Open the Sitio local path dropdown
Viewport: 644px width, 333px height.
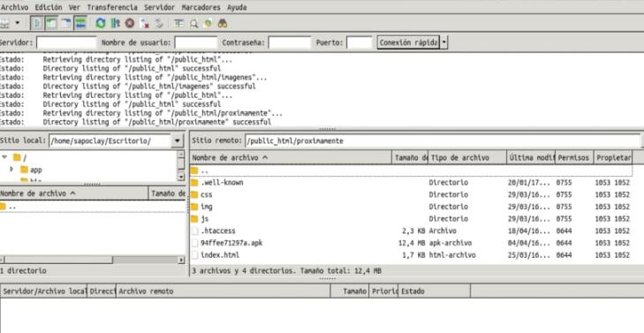point(177,140)
